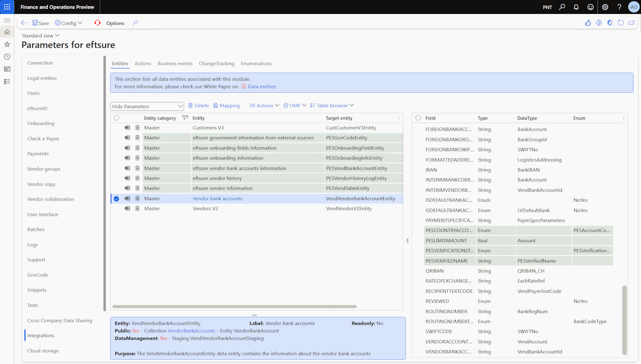This screenshot has width=641, height=364.
Task: Click the sidebar section list scrollbar
Action: point(105,184)
